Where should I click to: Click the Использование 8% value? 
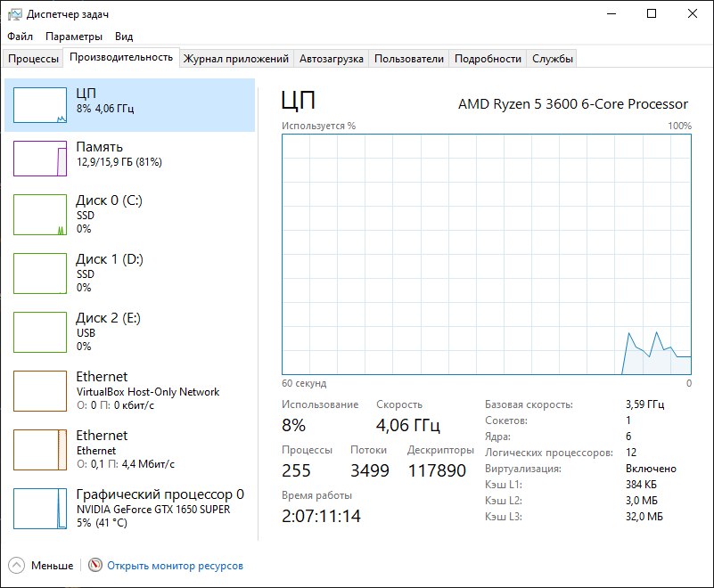click(293, 425)
